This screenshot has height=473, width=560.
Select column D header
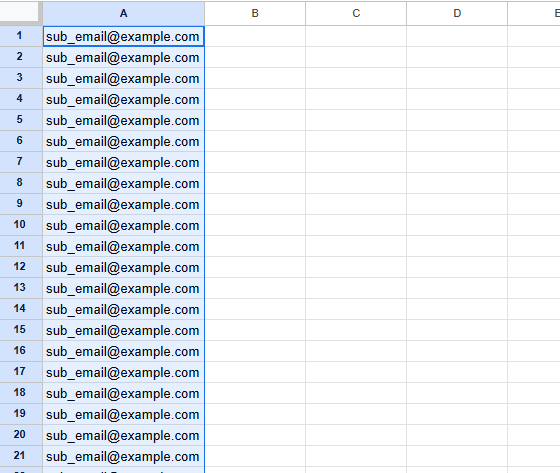457,14
